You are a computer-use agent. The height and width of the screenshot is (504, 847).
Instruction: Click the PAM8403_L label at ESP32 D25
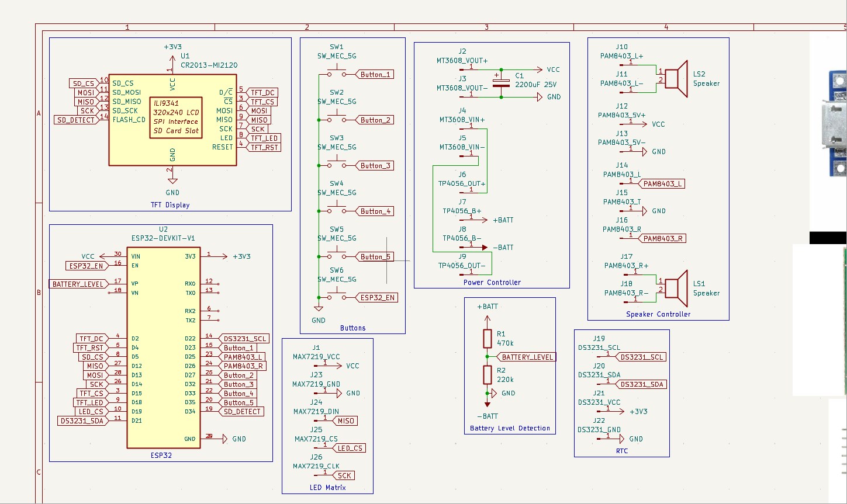point(243,356)
